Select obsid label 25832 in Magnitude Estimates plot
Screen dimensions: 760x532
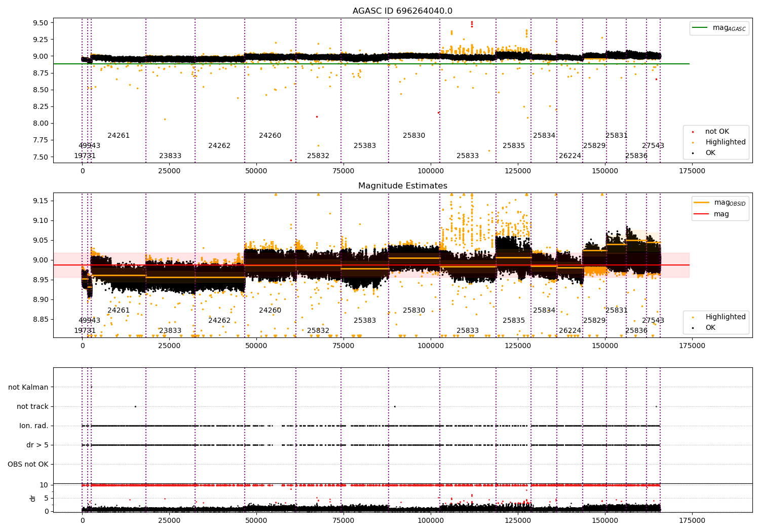tap(318, 330)
